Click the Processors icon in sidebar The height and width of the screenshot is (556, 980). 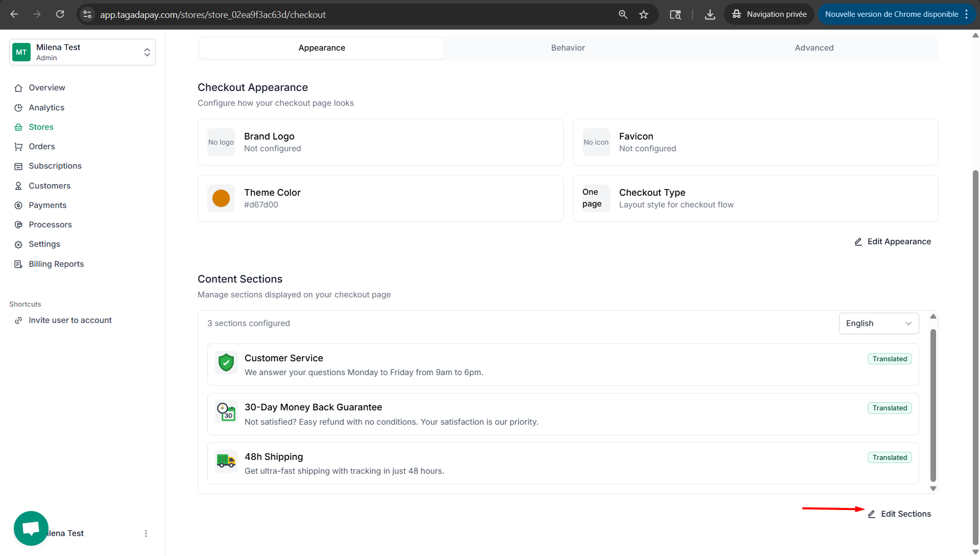tap(18, 225)
